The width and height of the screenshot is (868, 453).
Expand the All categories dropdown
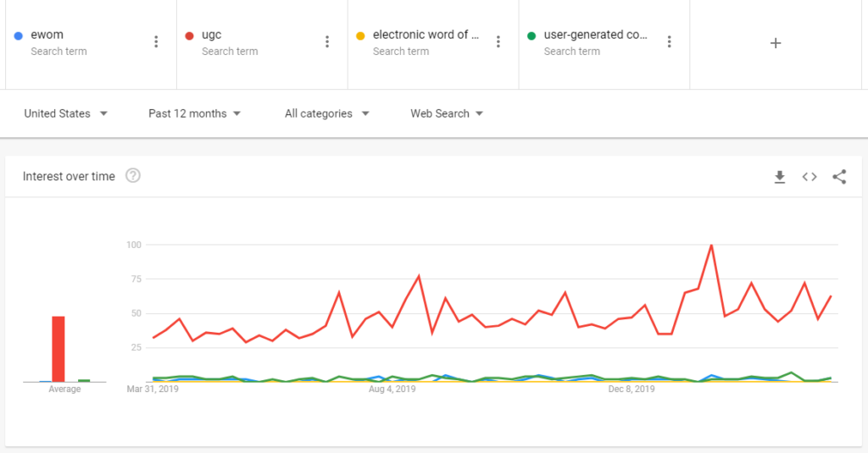[327, 113]
